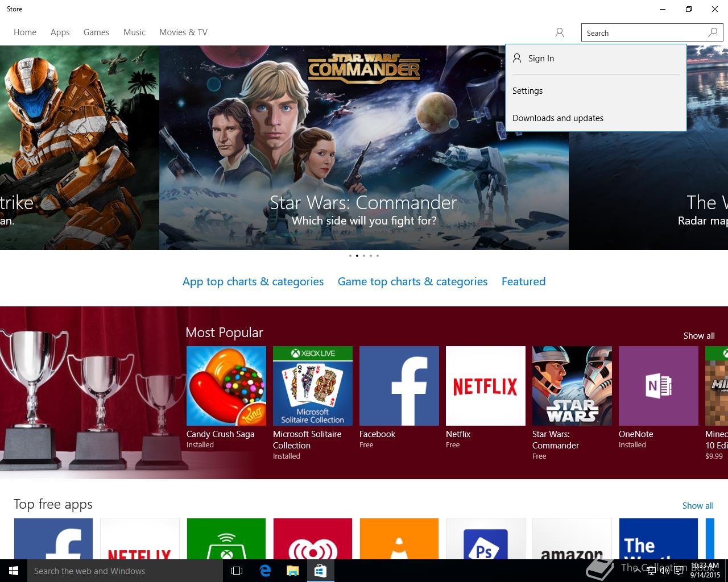
Task: Switch to Games tab
Action: (96, 32)
